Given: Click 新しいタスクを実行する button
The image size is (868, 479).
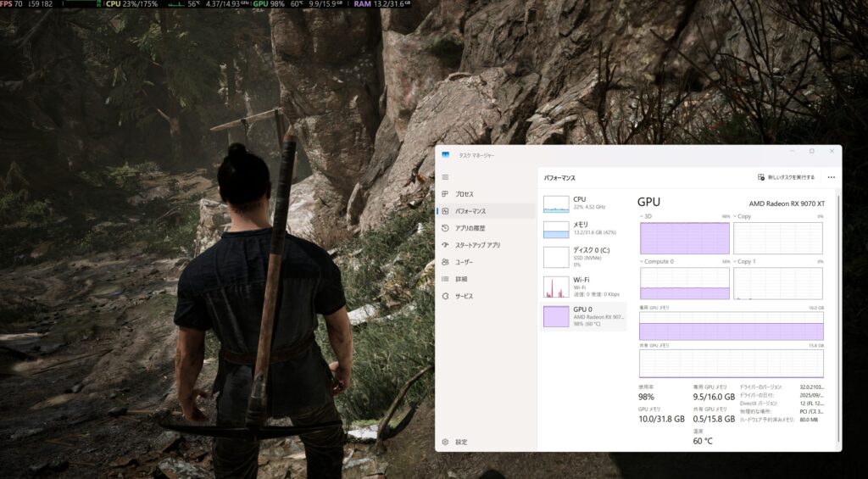Looking at the screenshot, I should pos(786,177).
